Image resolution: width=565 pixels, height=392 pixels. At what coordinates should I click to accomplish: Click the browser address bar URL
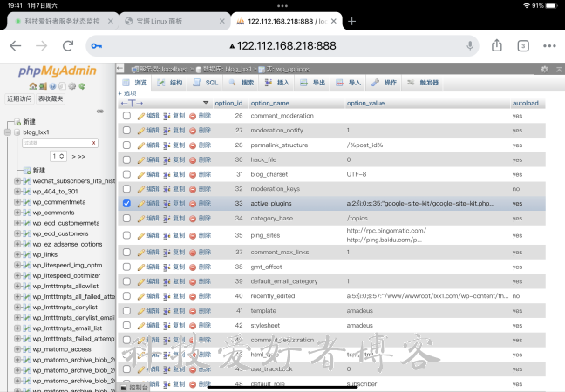click(287, 46)
